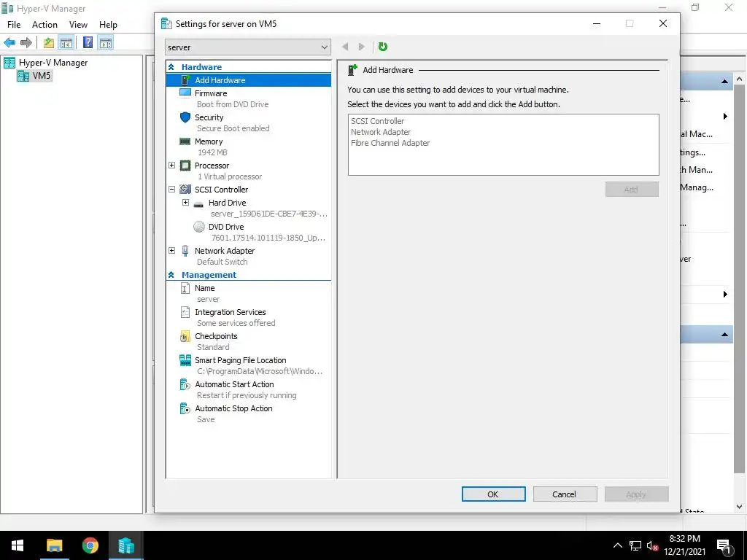This screenshot has width=747, height=560.
Task: Click the Apply button
Action: pos(636,494)
